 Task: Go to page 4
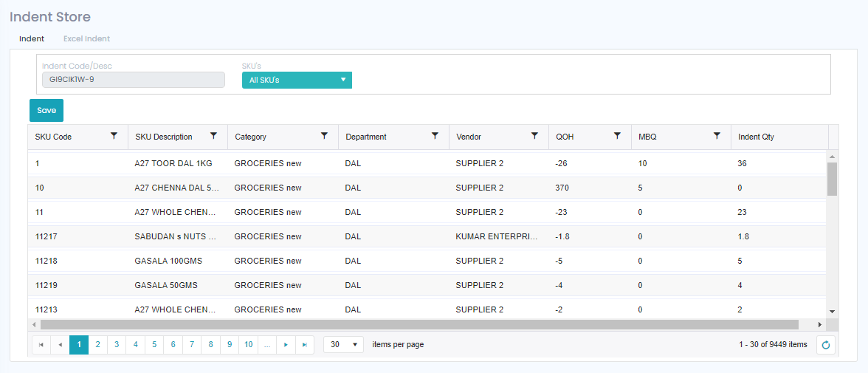[136, 345]
